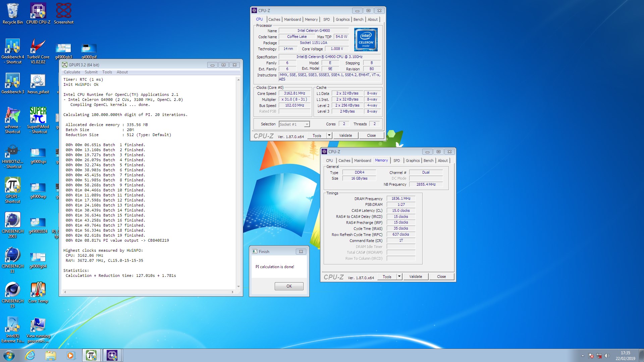Image resolution: width=644 pixels, height=362 pixels.
Task: Click OK in Finish dialog
Action: (289, 286)
